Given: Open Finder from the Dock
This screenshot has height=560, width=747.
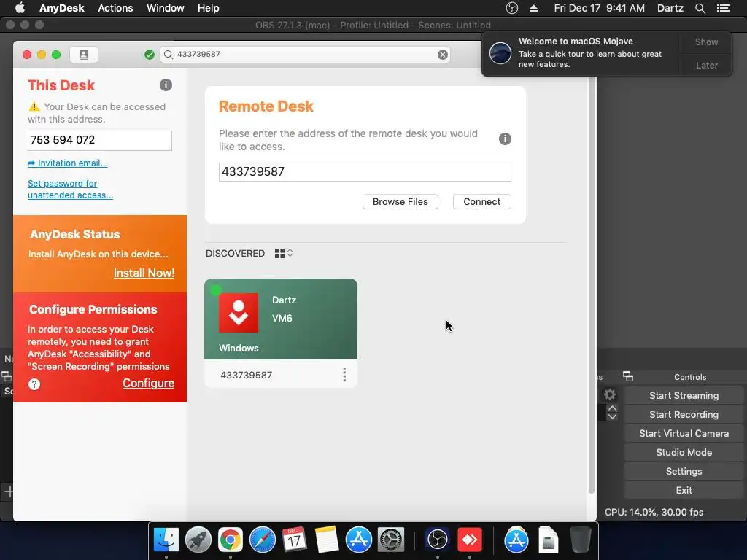Looking at the screenshot, I should (166, 540).
